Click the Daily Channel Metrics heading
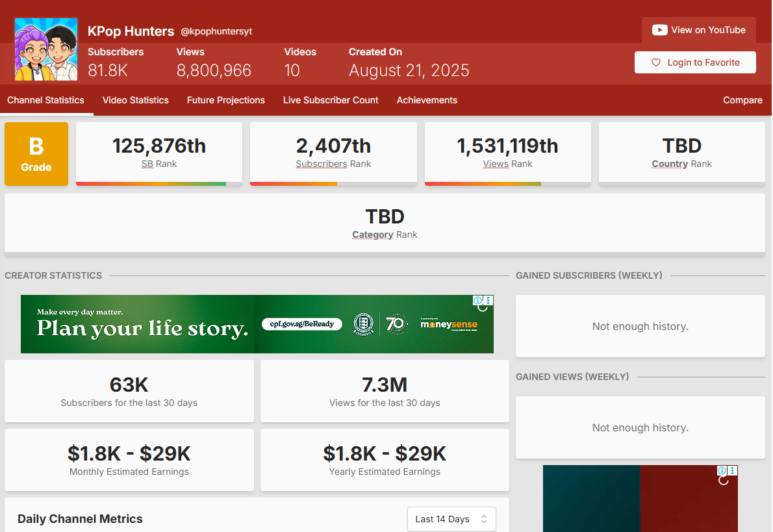Image resolution: width=773 pixels, height=532 pixels. click(x=80, y=519)
